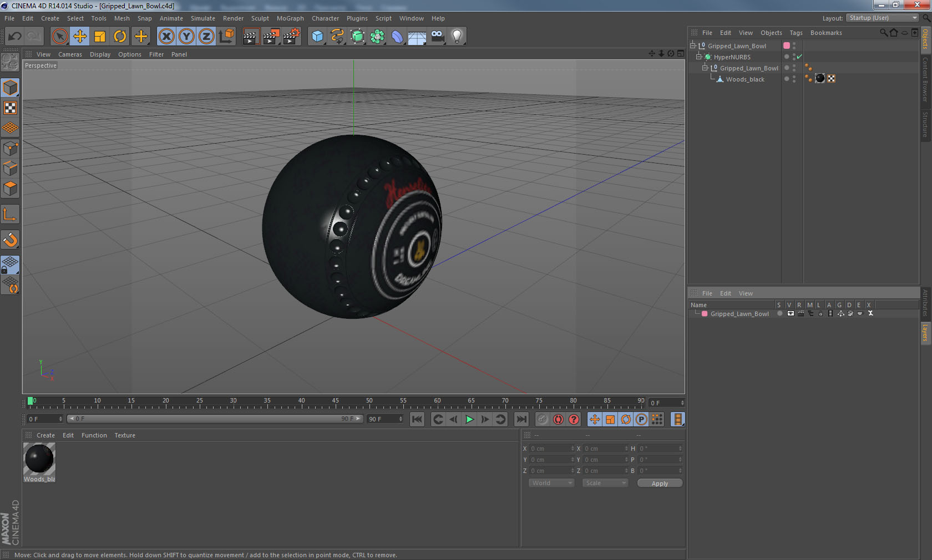Collapse HyperNURBS tree node
The image size is (932, 560).
[x=699, y=57]
